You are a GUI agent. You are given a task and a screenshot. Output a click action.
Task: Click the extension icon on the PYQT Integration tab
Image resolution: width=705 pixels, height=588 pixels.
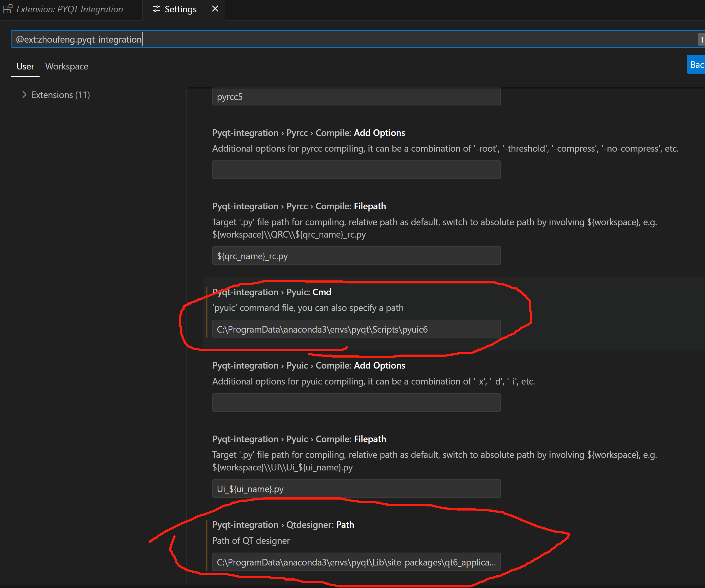tap(8, 9)
